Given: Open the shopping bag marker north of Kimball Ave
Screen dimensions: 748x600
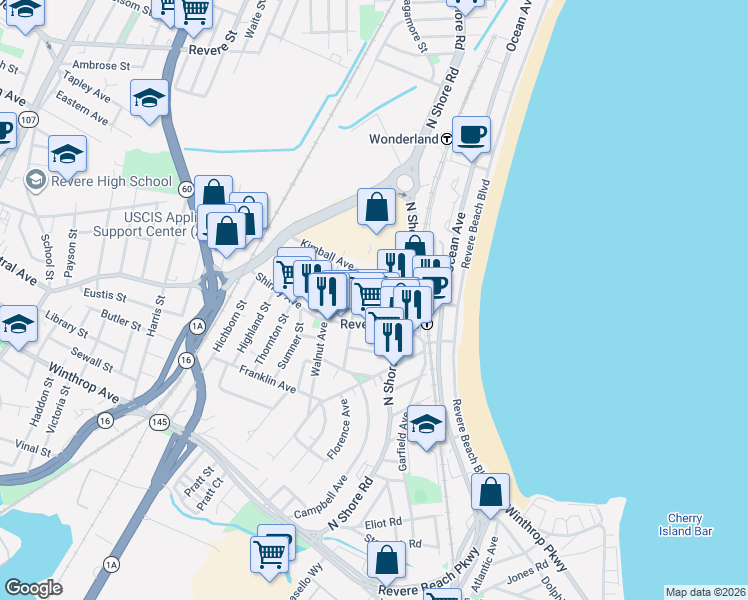Looking at the screenshot, I should pyautogui.click(x=376, y=209).
